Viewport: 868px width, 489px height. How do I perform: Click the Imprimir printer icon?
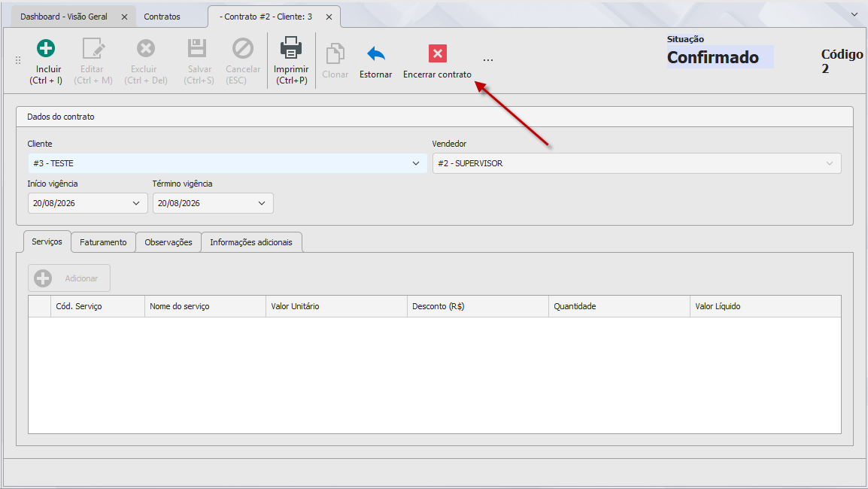coord(290,47)
